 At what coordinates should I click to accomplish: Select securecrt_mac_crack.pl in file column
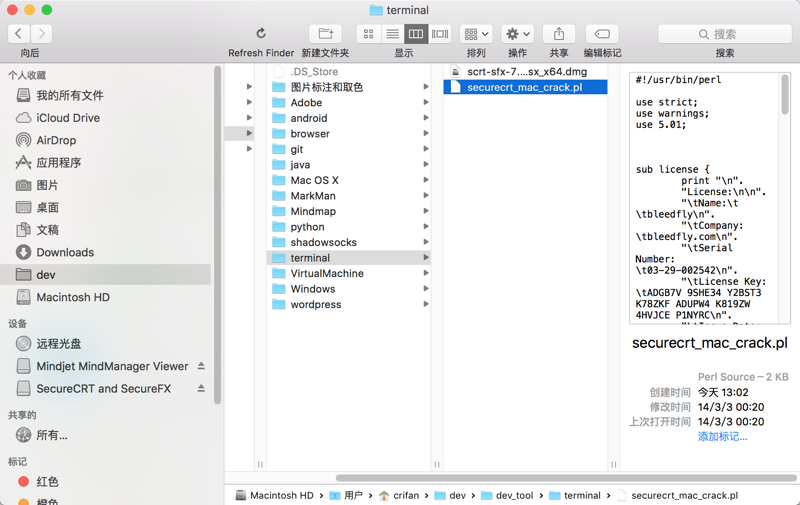pos(525,87)
